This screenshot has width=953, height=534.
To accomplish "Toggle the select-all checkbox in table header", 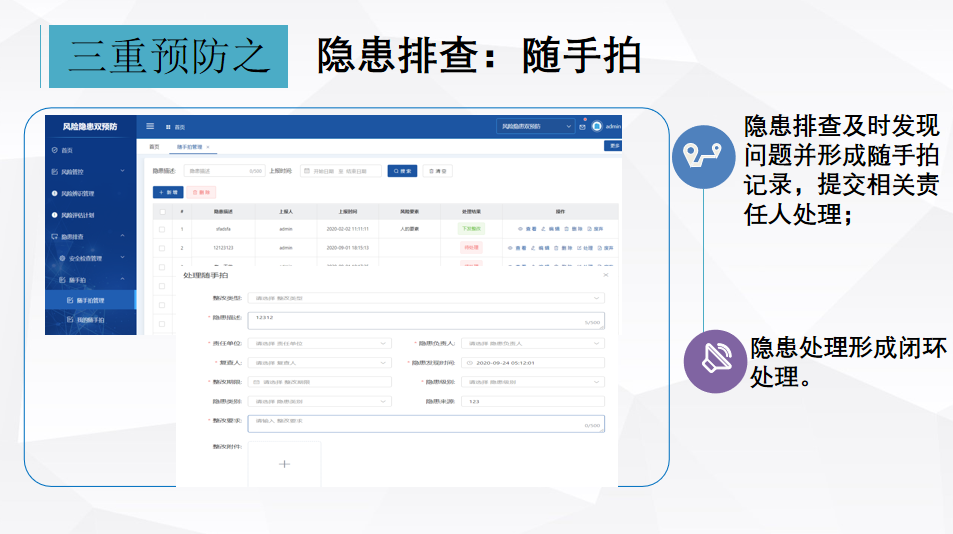I will pos(162,212).
